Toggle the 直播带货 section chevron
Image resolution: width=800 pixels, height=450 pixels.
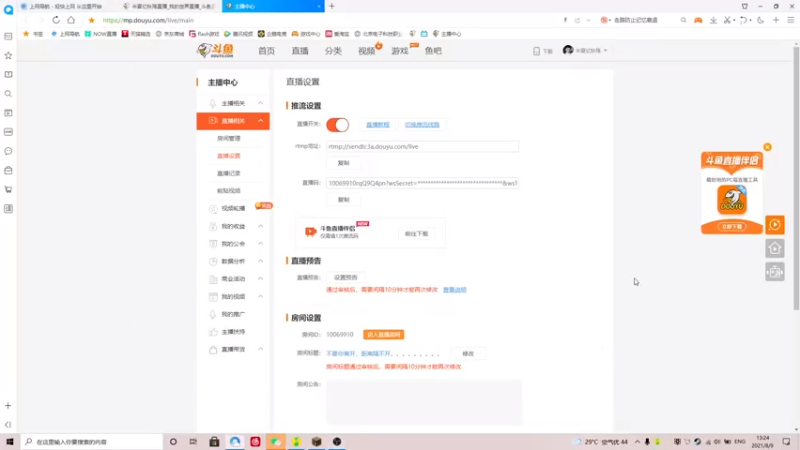260,349
